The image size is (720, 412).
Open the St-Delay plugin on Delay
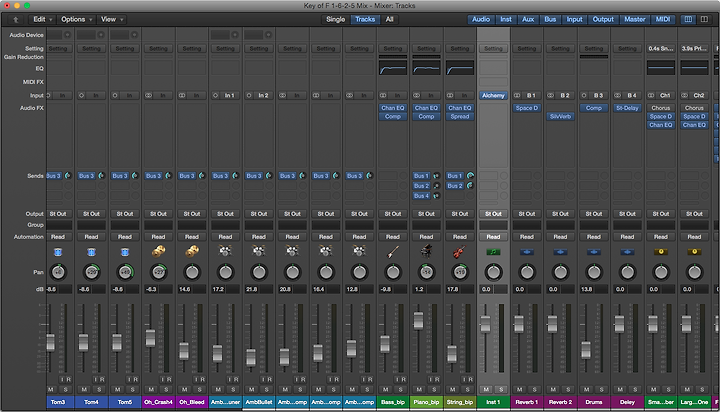(627, 108)
